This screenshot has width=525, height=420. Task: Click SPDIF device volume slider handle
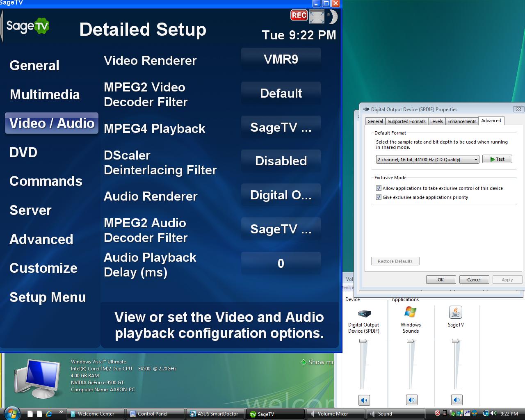click(x=363, y=341)
